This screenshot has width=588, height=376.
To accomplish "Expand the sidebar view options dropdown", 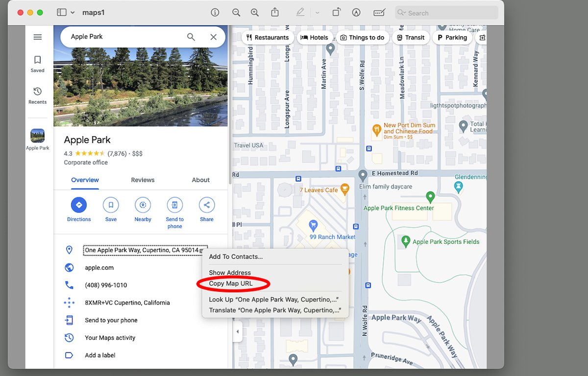I will click(73, 13).
